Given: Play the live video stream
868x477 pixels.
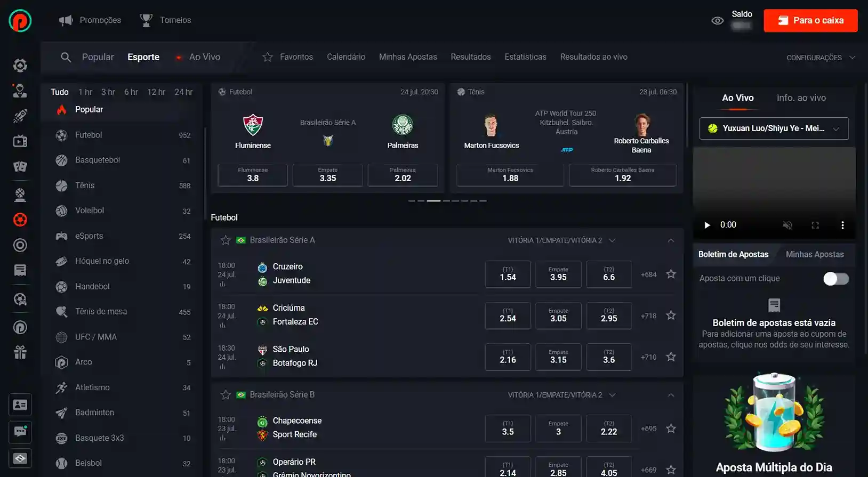Looking at the screenshot, I should point(707,225).
